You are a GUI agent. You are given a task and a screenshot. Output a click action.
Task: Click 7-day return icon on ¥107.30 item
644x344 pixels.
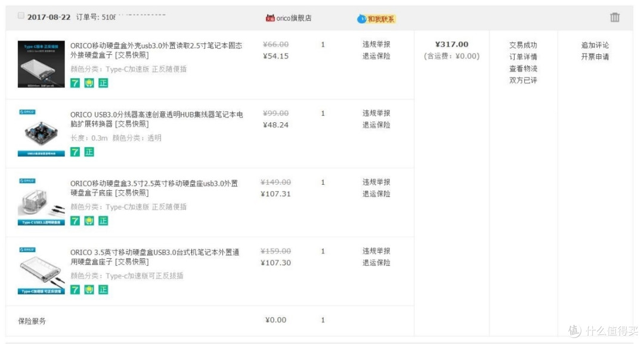[75, 290]
